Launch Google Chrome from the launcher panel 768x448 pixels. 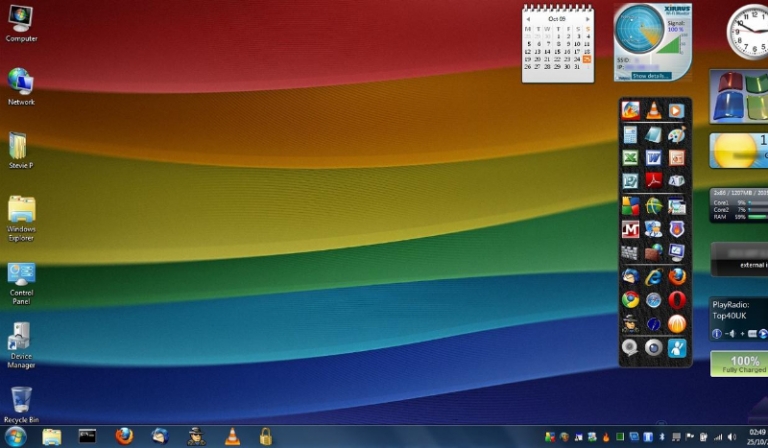630,299
